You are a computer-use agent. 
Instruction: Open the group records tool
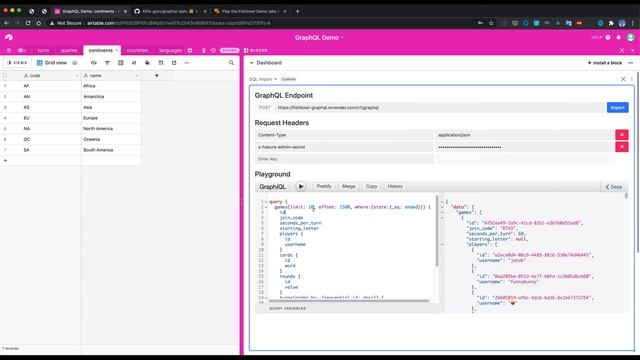pos(120,63)
